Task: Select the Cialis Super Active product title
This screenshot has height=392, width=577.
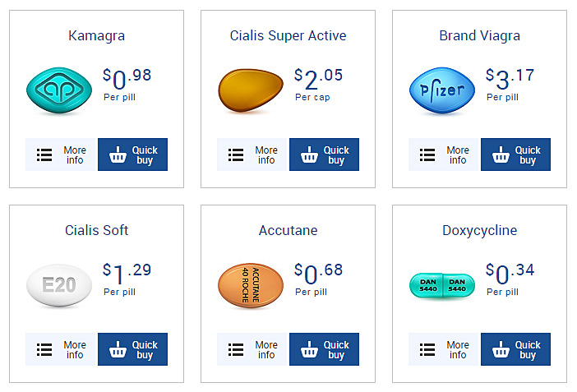Action: pyautogui.click(x=288, y=35)
